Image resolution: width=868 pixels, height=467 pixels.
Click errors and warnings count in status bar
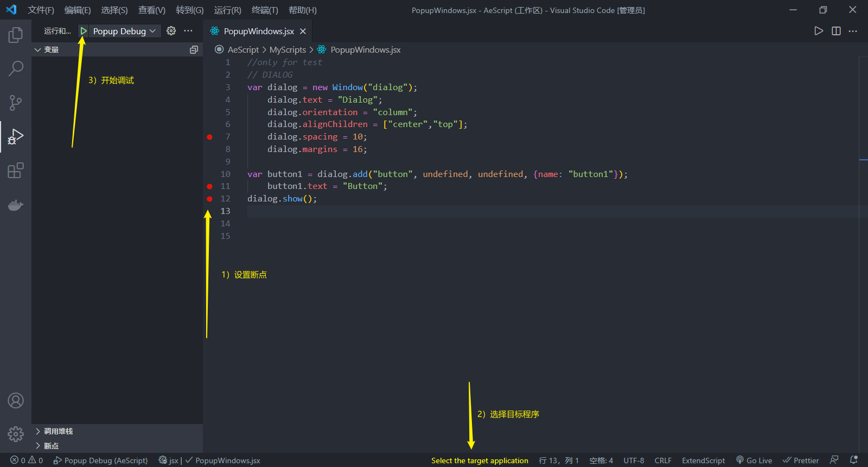[27, 460]
